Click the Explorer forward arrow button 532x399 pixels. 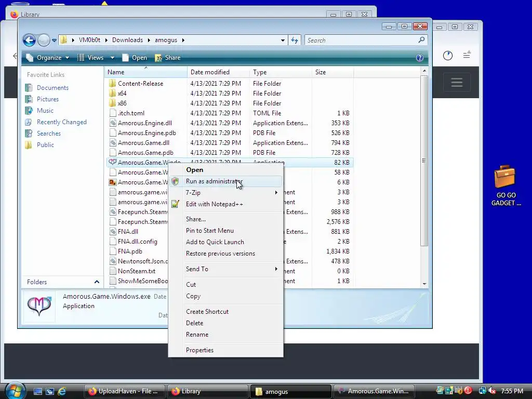click(44, 40)
